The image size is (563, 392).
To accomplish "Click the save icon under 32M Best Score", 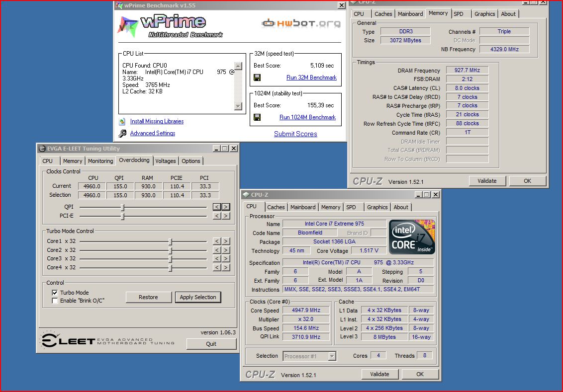I will point(257,78).
